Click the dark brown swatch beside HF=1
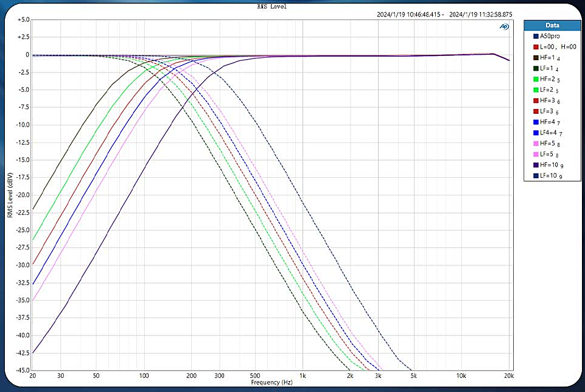585x392 pixels. point(536,58)
